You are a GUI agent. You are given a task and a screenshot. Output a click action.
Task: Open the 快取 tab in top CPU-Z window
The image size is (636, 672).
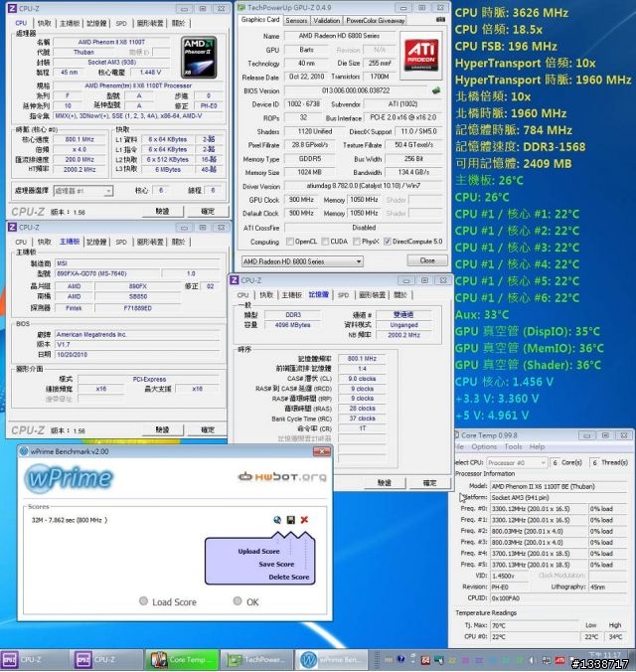pyautogui.click(x=45, y=23)
